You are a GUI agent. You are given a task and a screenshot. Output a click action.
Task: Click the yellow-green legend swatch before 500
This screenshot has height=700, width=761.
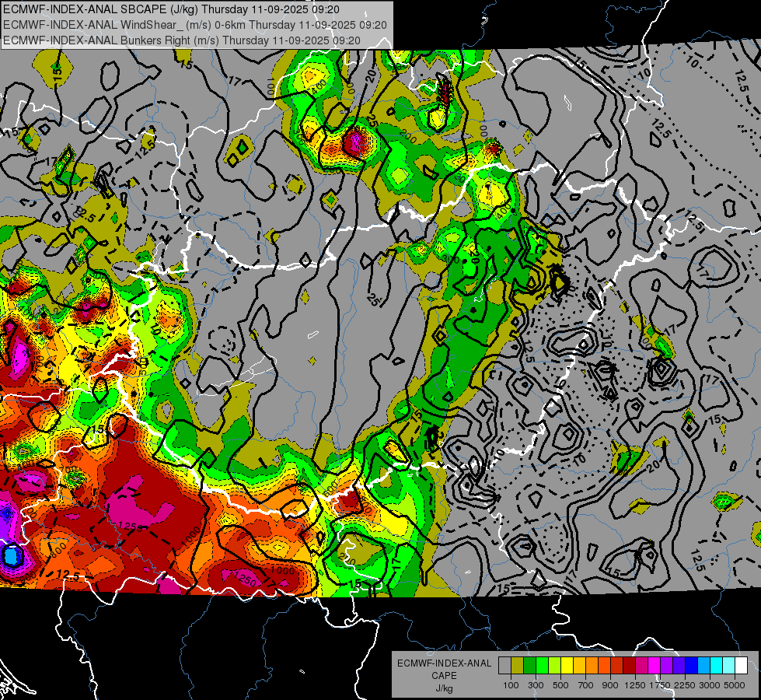point(554,666)
